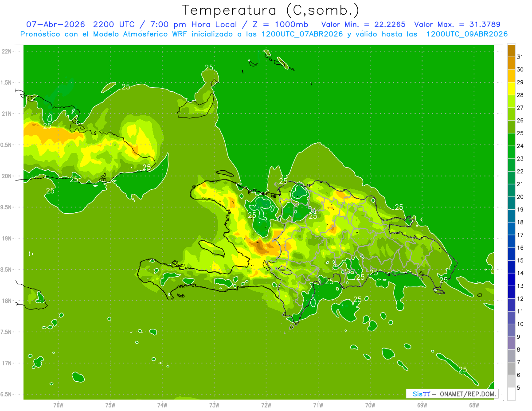Click legend value label 20

click(x=520, y=197)
